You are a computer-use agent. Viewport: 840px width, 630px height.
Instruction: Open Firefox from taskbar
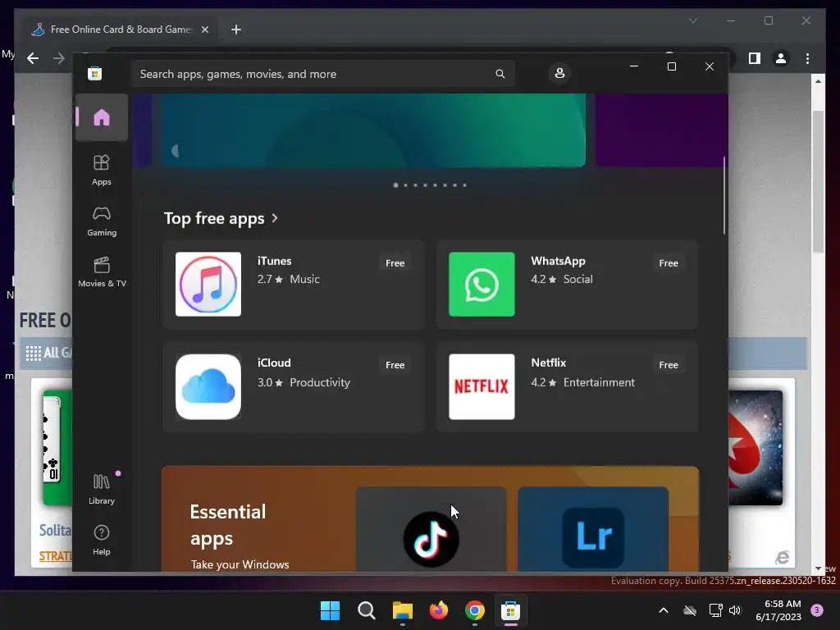pyautogui.click(x=439, y=610)
